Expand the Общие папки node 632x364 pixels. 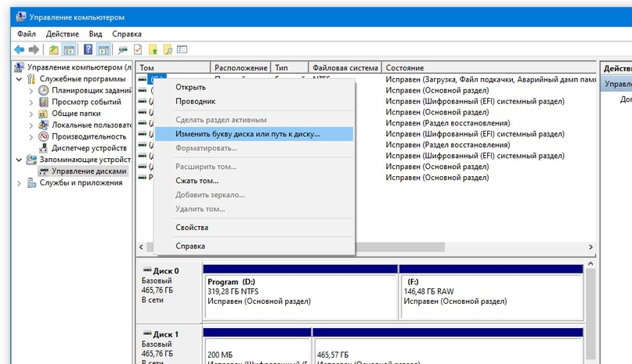pos(31,114)
